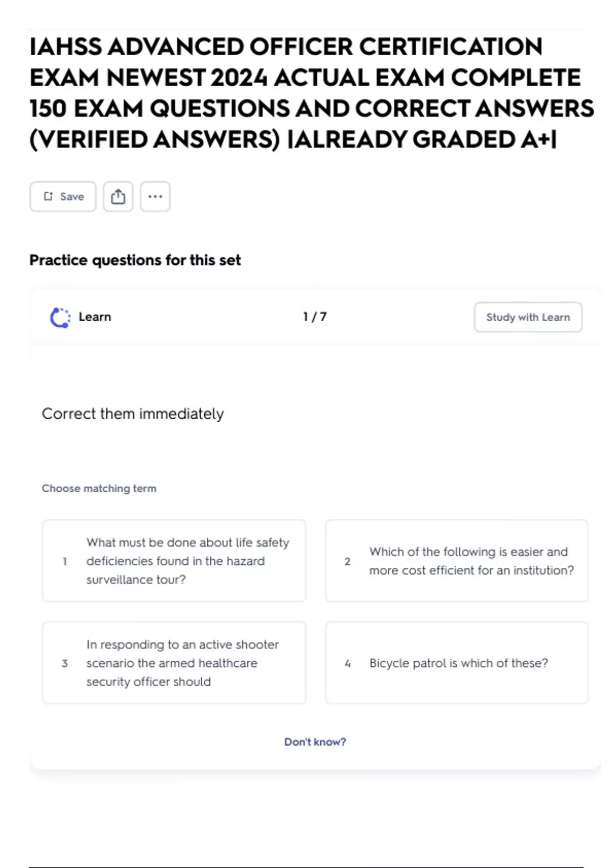Click the Practice questions for this set heading

(135, 260)
